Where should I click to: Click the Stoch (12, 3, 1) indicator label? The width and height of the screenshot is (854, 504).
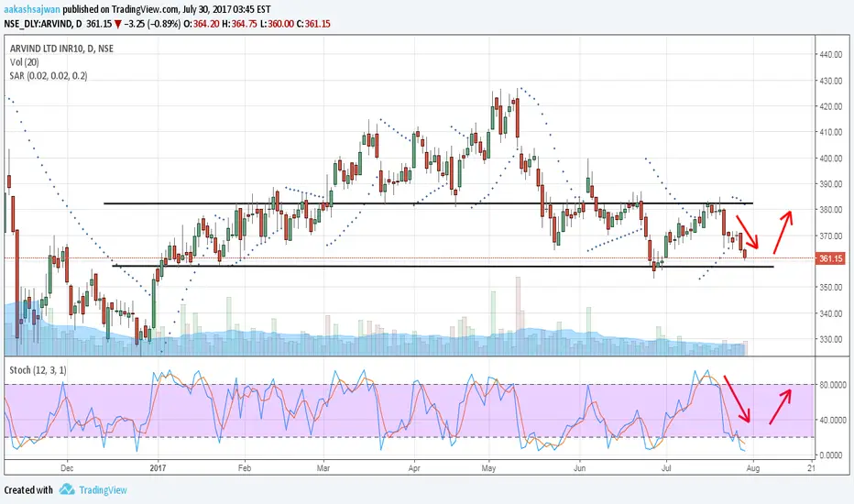(x=38, y=370)
